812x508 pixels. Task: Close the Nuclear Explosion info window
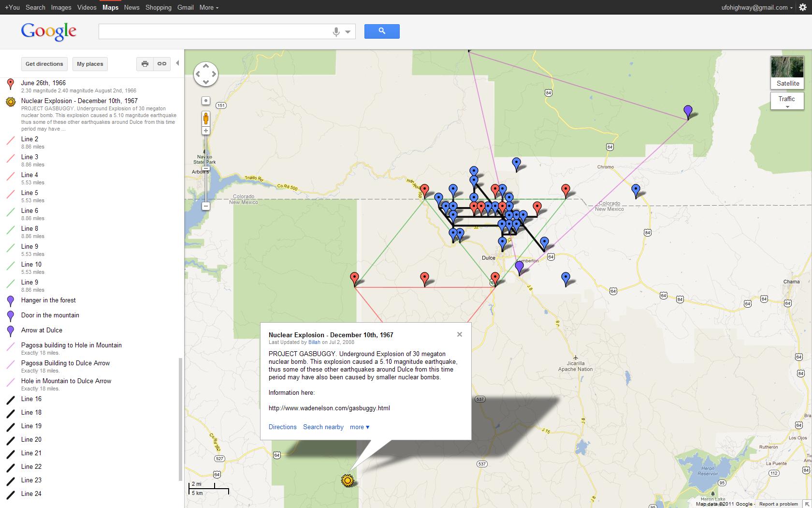click(460, 334)
